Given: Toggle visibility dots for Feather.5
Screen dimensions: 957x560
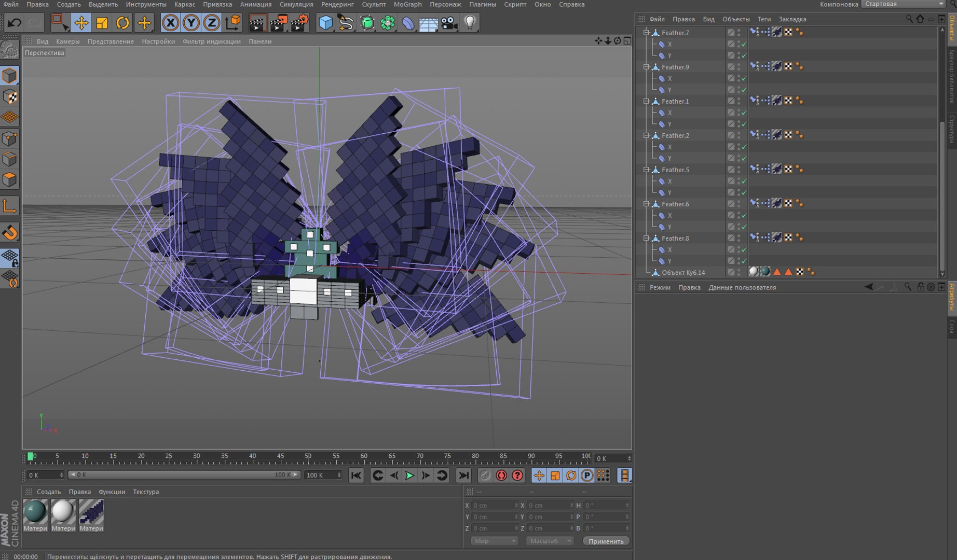Looking at the screenshot, I should (x=739, y=170).
